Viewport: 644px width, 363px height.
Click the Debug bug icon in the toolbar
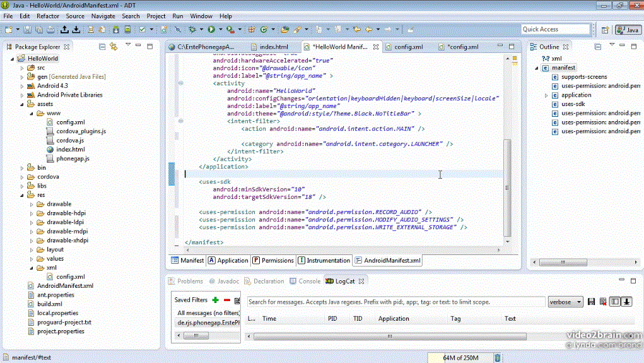pos(192,29)
